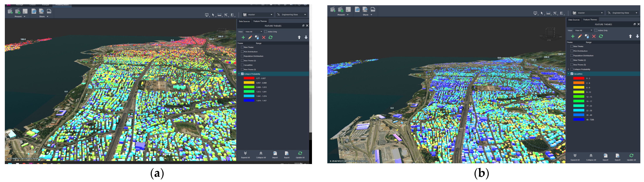The width and height of the screenshot is (644, 182).
Task: Click move-up arrow icon in right screenshot (b)
Action: 630,36
